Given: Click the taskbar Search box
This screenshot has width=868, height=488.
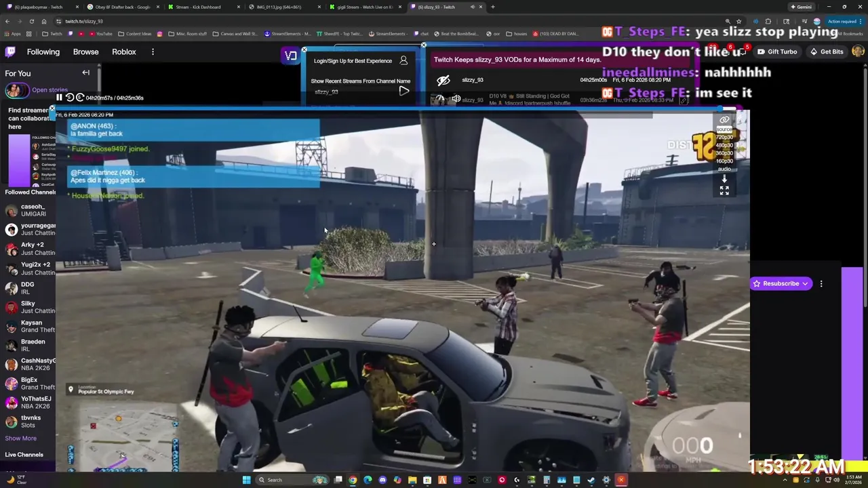Looking at the screenshot, I should pos(292,480).
